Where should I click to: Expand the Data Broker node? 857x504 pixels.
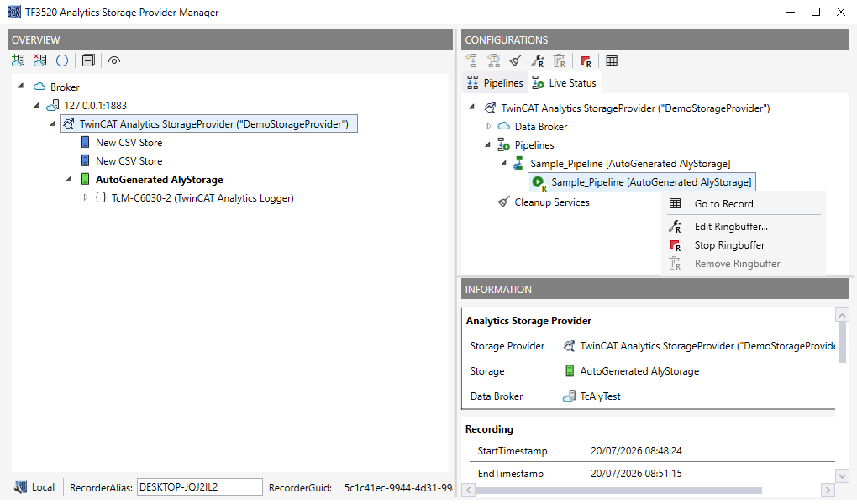click(488, 126)
